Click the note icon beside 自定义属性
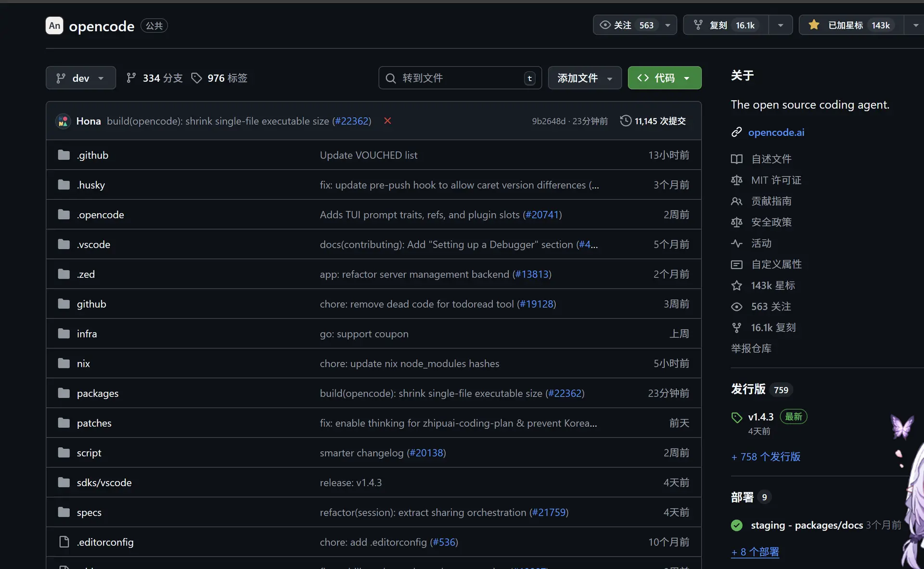 coord(736,264)
